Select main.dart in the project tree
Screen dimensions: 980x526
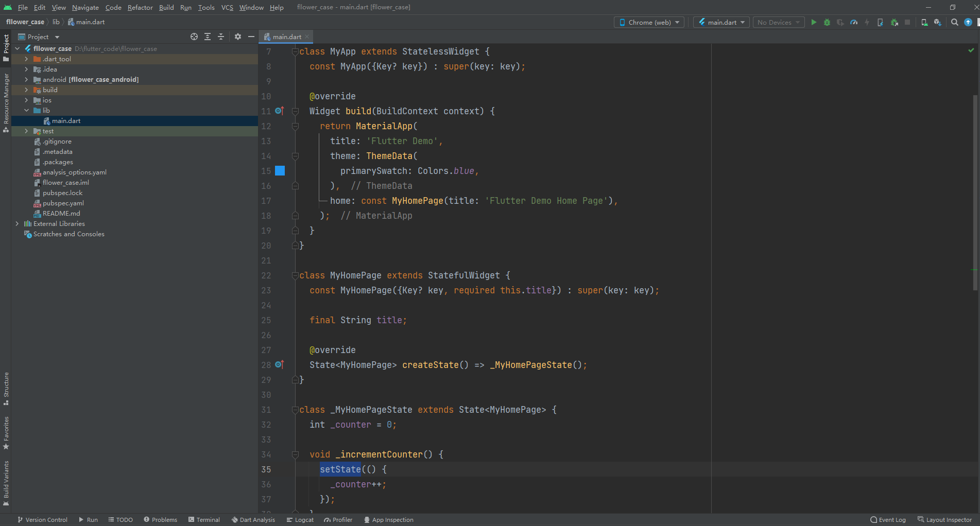[134, 121]
